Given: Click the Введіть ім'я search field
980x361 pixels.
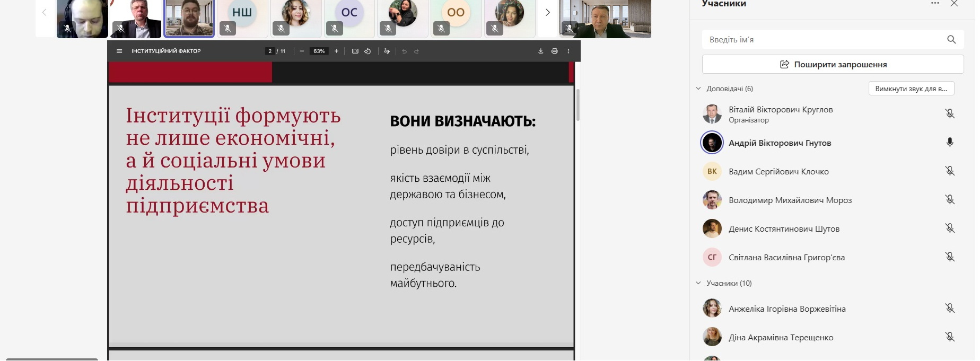Looking at the screenshot, I should [x=833, y=39].
